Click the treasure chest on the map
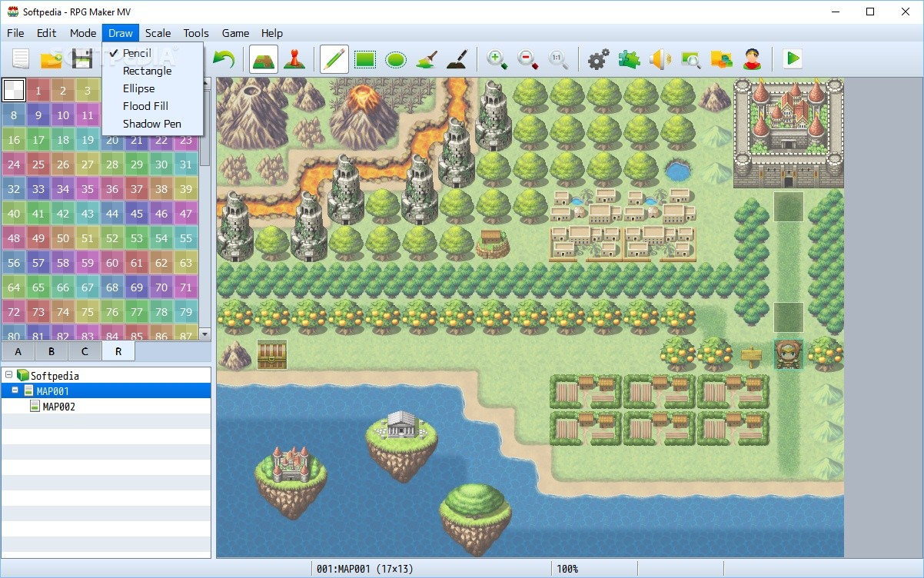This screenshot has height=578, width=924. pyautogui.click(x=271, y=354)
